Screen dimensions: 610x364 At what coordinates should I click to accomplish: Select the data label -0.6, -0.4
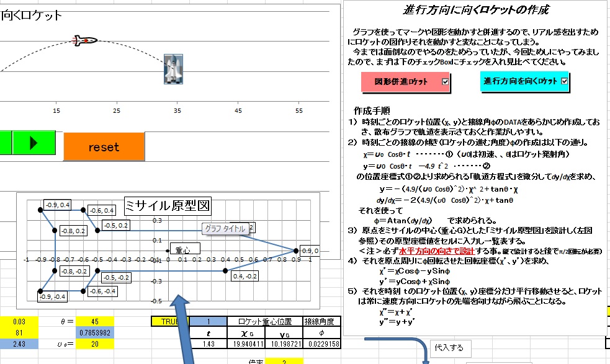[102, 291]
